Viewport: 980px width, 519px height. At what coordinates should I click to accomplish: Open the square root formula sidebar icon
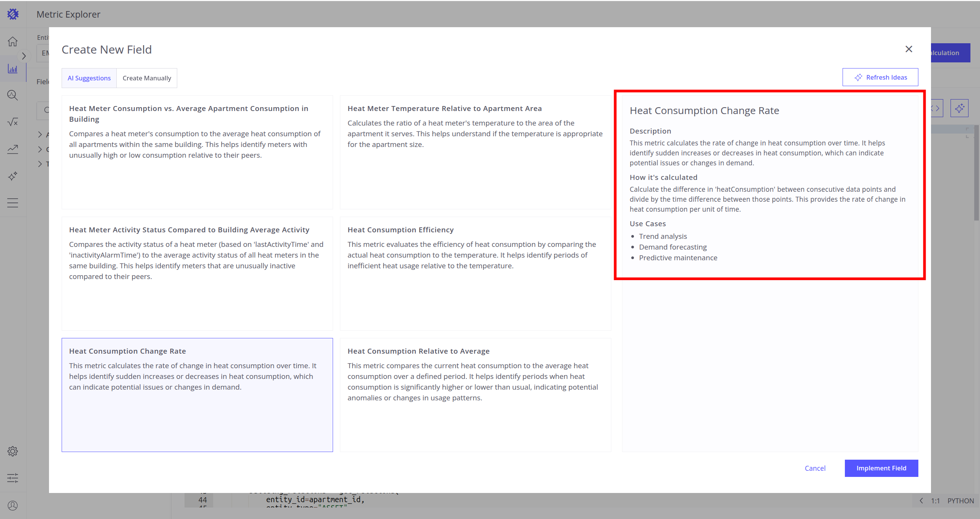click(x=13, y=122)
